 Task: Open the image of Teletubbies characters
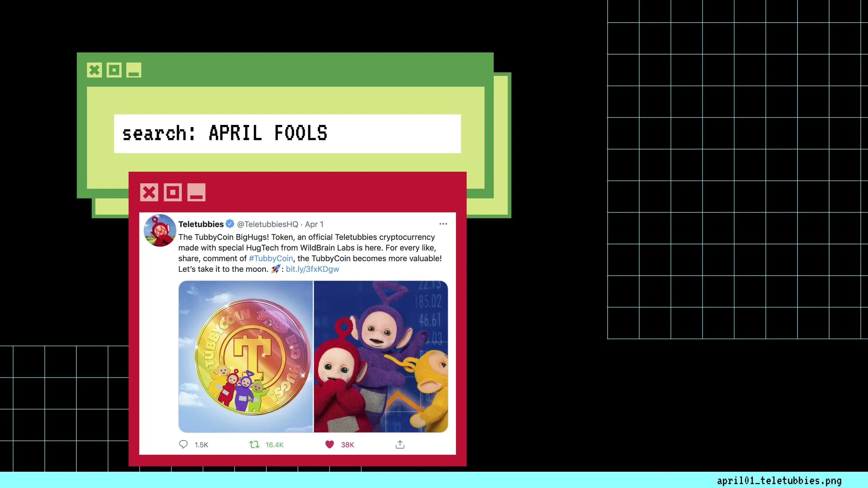(381, 356)
